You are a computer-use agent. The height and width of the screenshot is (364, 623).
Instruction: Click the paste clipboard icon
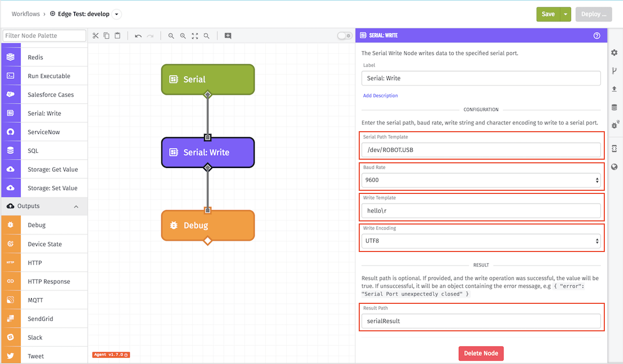click(118, 36)
